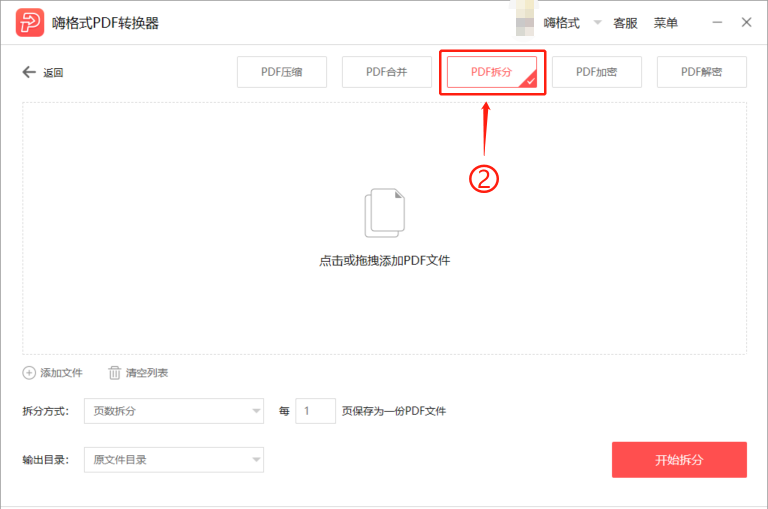The width and height of the screenshot is (768, 509).
Task: Open the 拆分方式 页数拆分 dropdown
Action: pyautogui.click(x=174, y=411)
